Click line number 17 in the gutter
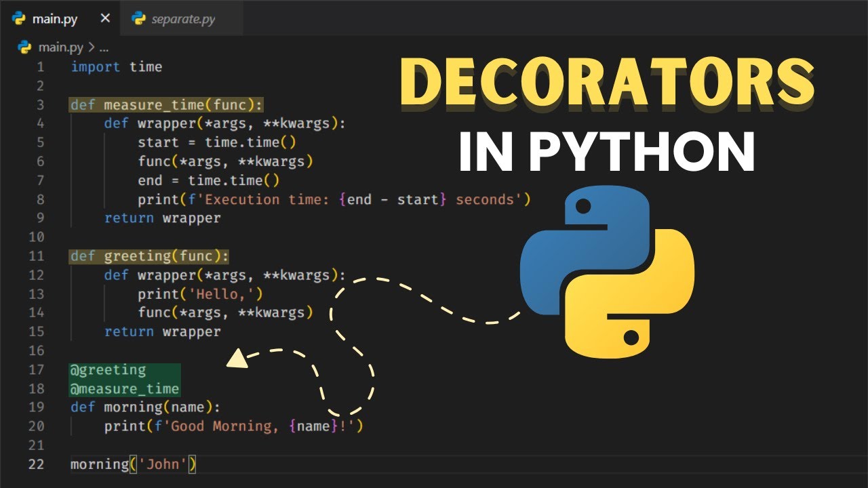The width and height of the screenshot is (868, 488). click(x=36, y=369)
